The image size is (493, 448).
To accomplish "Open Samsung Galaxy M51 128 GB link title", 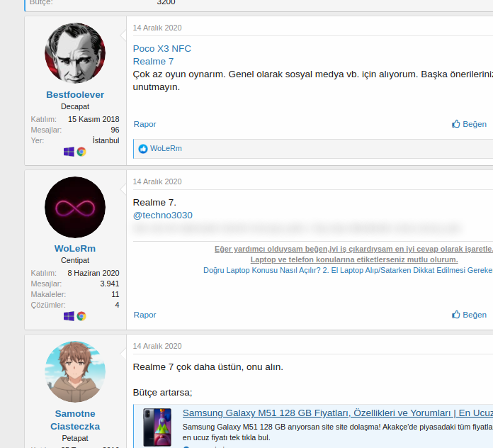I will (x=338, y=413).
